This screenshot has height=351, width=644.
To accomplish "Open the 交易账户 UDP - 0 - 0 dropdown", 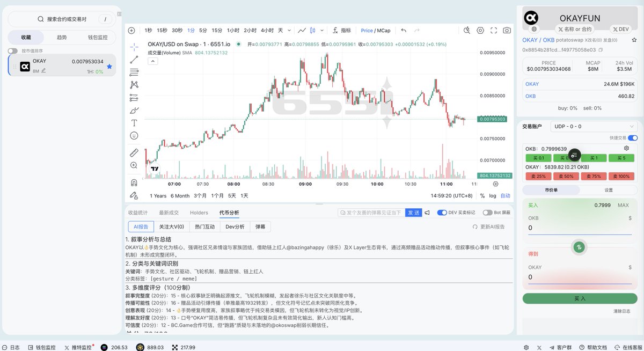I will (x=594, y=127).
